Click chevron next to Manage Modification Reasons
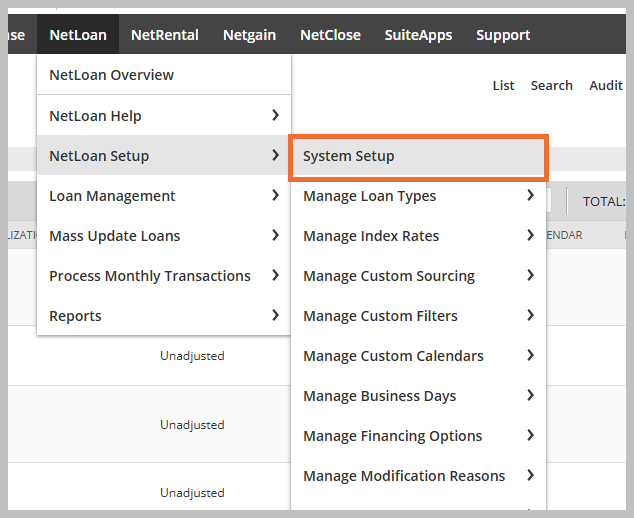Screen dimensions: 634x518 530,476
